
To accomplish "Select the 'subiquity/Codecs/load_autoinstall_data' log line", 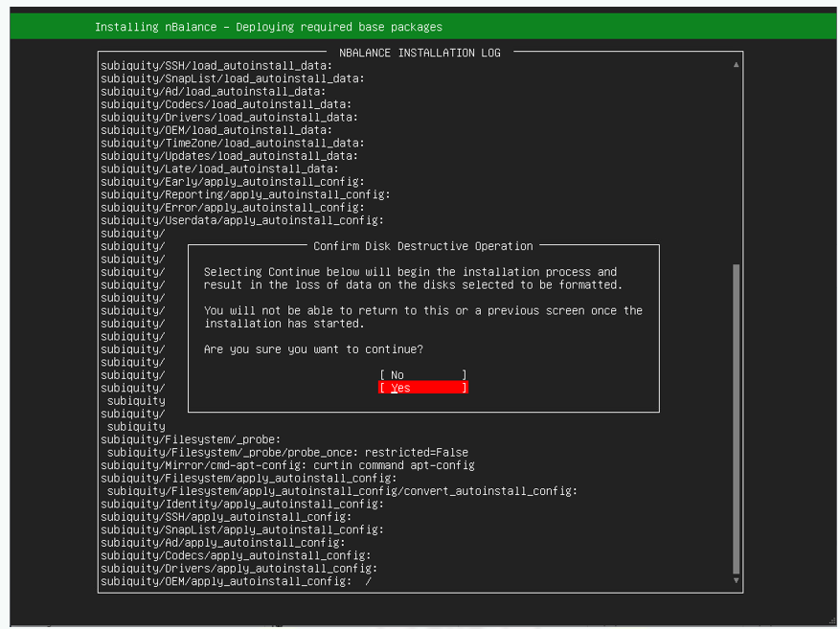I will coord(225,104).
